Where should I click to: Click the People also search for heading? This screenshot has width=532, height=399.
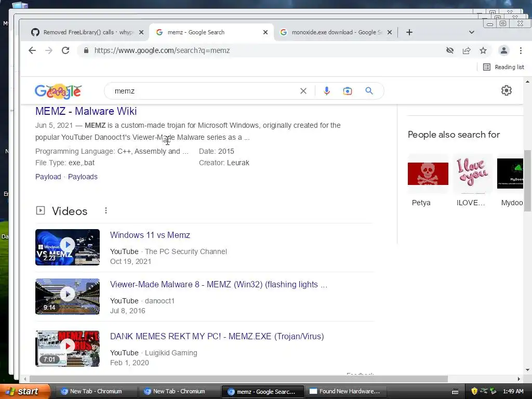454,135
